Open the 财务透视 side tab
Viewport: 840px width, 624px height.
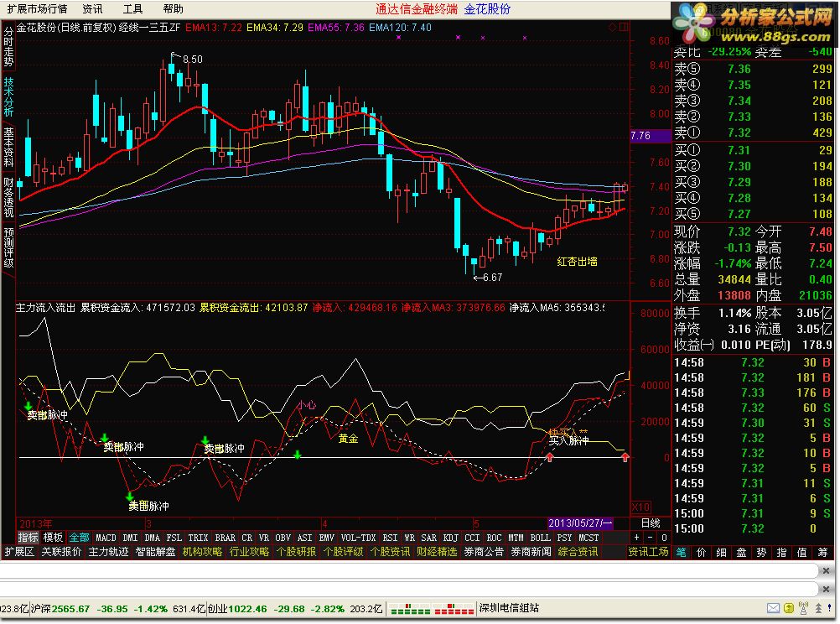point(8,197)
